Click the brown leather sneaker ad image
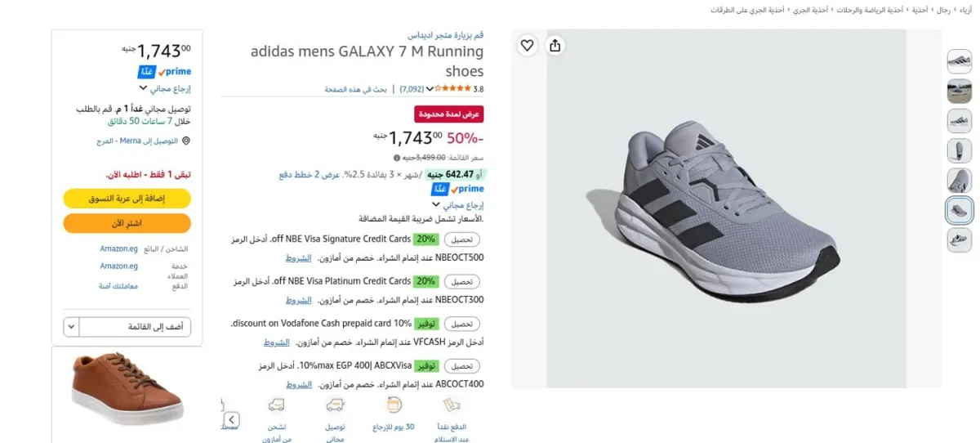The width and height of the screenshot is (980, 443). 127,388
